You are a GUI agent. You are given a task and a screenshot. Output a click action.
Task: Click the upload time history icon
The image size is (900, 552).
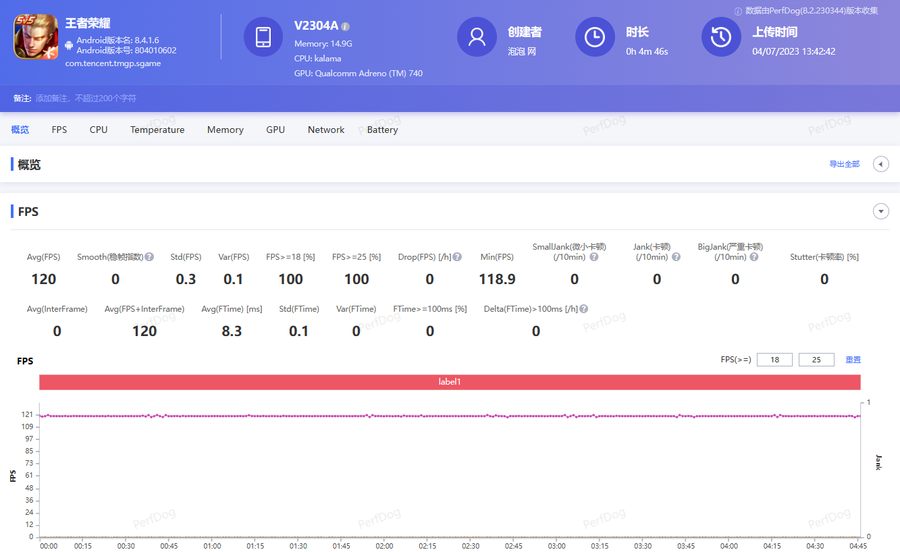tap(720, 37)
